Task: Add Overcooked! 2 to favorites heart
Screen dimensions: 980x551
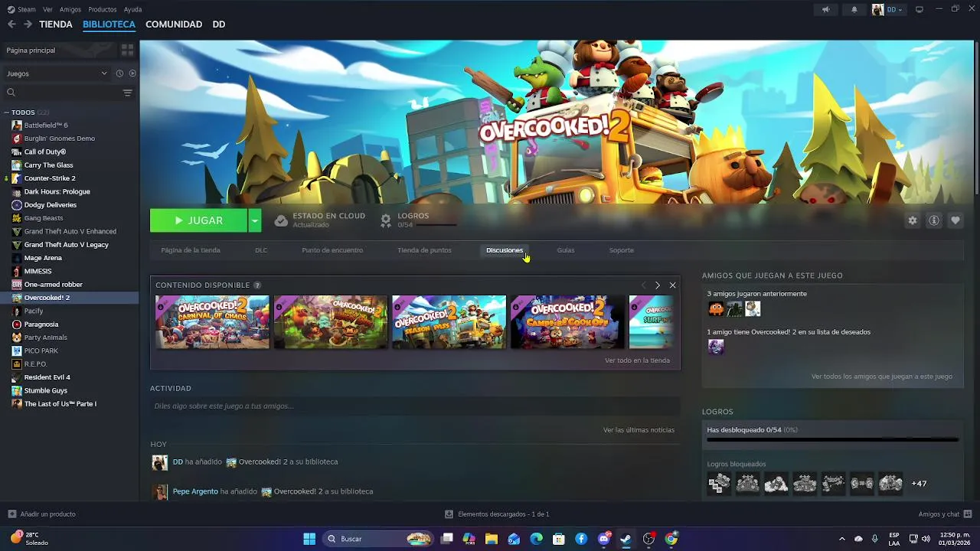Action: pos(955,220)
